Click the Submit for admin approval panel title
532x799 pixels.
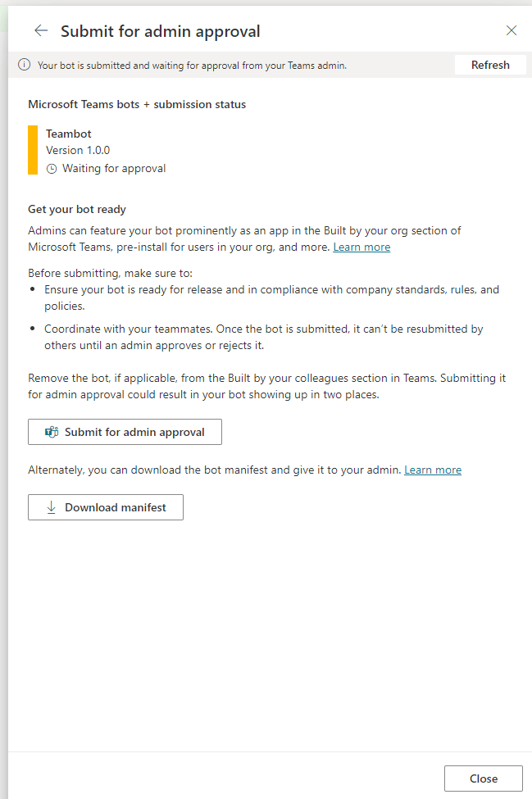click(x=161, y=31)
